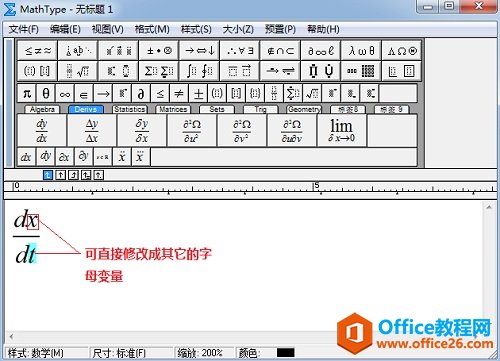Switch to the Trig tab
This screenshot has width=500, height=361.
[260, 109]
